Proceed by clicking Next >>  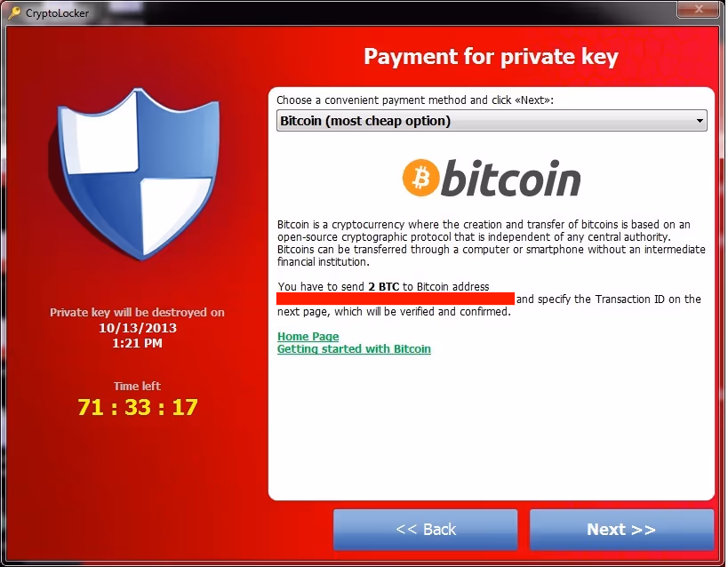pyautogui.click(x=621, y=530)
